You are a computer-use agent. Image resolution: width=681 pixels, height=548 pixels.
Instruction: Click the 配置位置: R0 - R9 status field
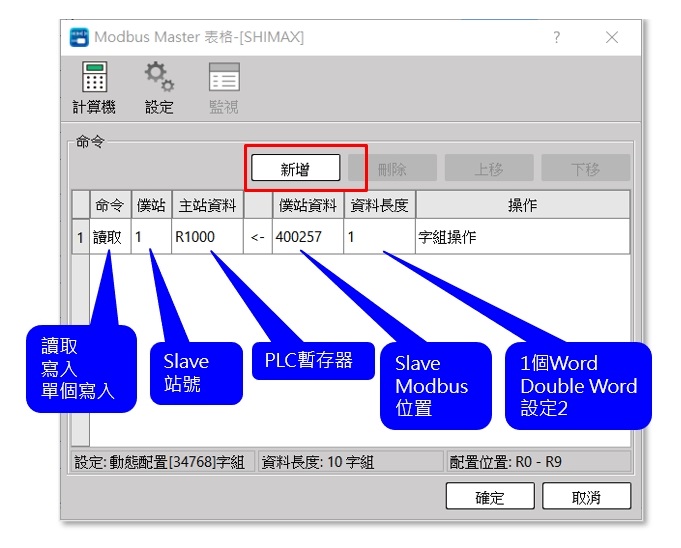[539, 462]
